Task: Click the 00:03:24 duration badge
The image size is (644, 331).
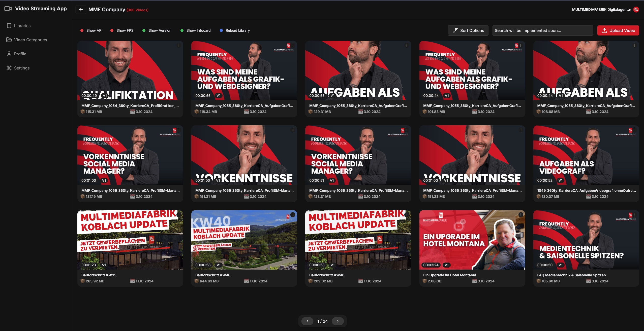Action: (431, 265)
